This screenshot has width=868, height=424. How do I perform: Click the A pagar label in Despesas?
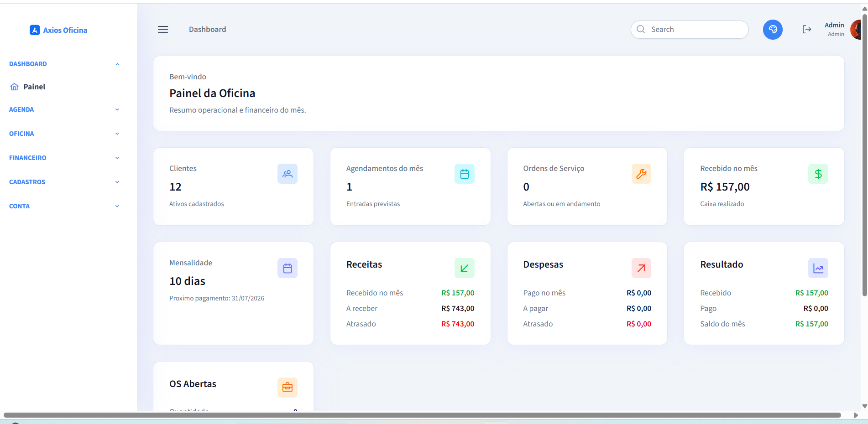(536, 309)
